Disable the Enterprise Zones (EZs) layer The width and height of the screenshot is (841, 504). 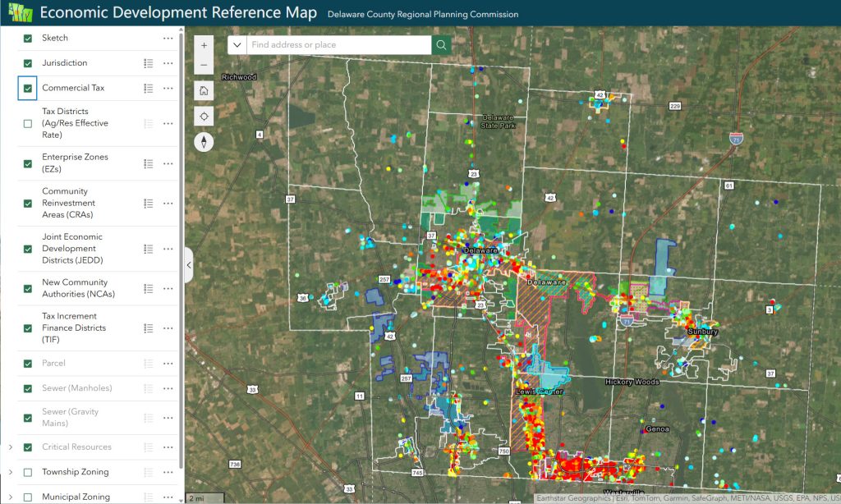coord(27,163)
